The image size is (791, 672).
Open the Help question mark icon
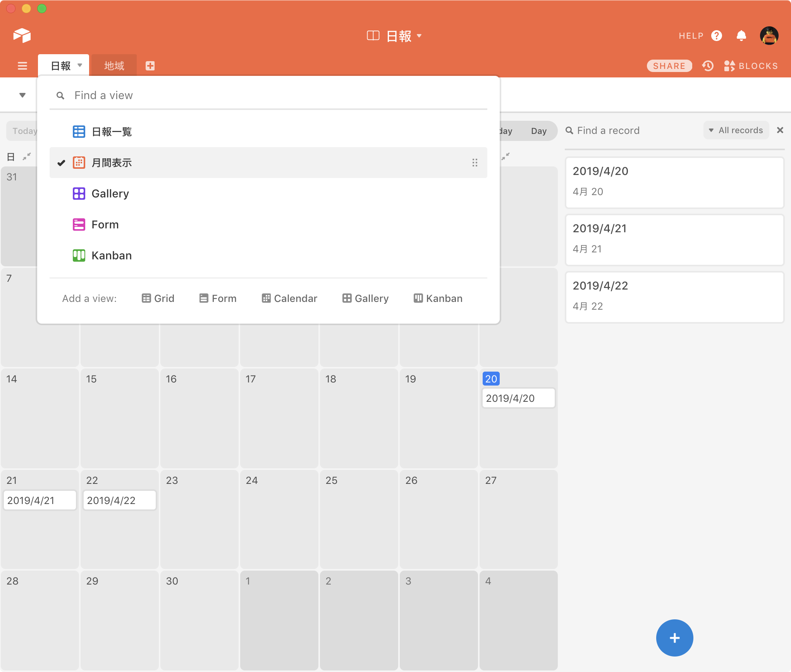(717, 35)
